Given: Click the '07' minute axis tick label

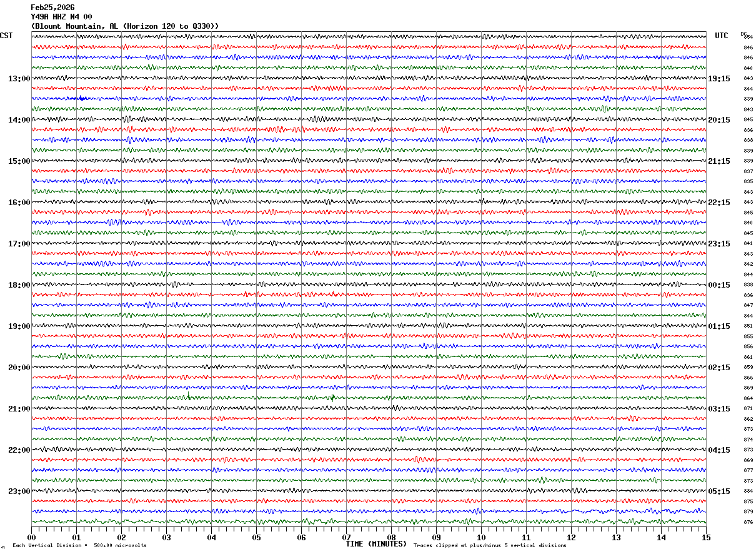Looking at the screenshot, I should click(x=346, y=537).
